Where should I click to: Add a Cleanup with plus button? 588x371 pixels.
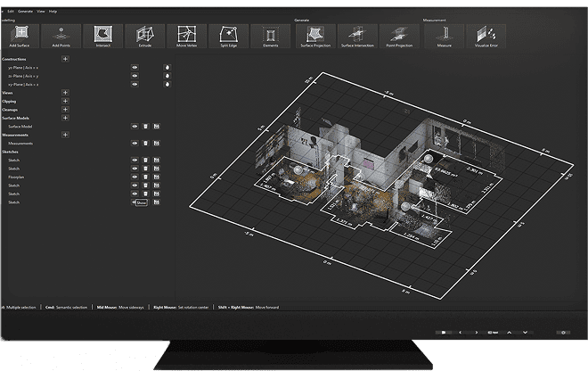pyautogui.click(x=65, y=110)
